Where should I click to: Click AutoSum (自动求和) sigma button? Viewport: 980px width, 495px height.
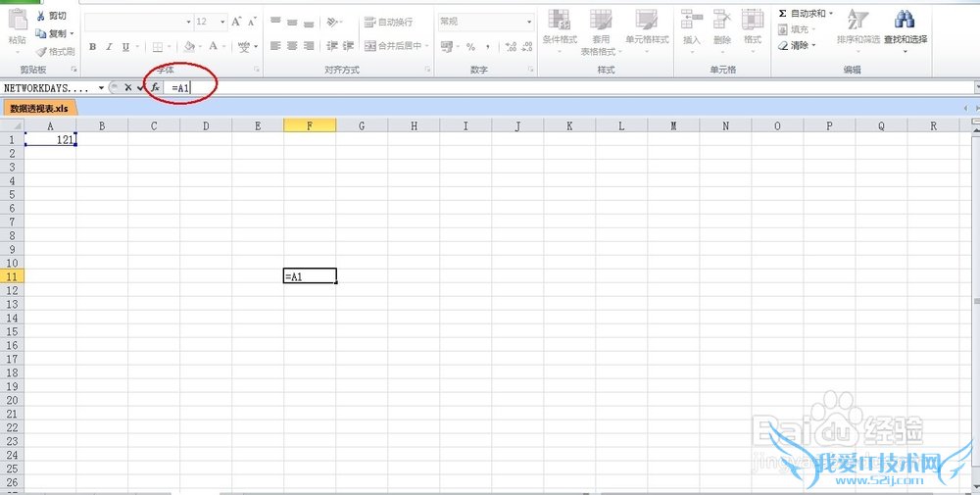(x=802, y=13)
